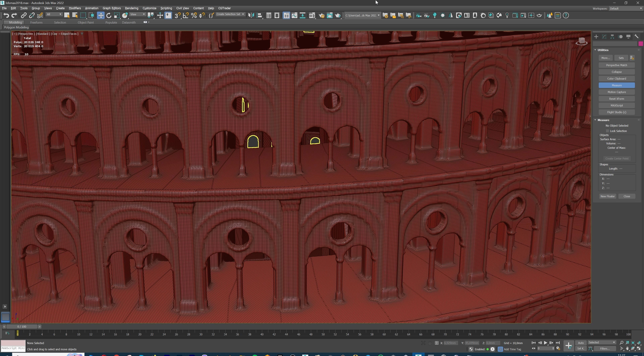644x356 pixels.
Task: Open the Workspaces Default dropdown
Action: click(x=626, y=9)
